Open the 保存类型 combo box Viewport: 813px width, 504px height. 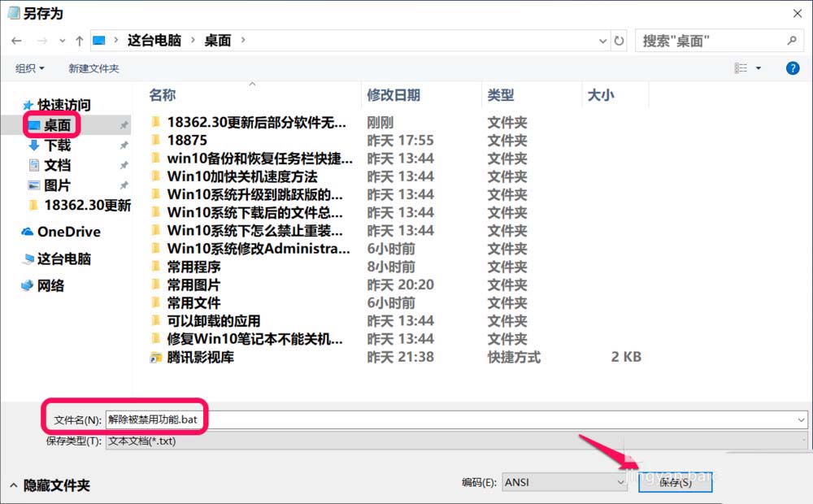point(456,441)
